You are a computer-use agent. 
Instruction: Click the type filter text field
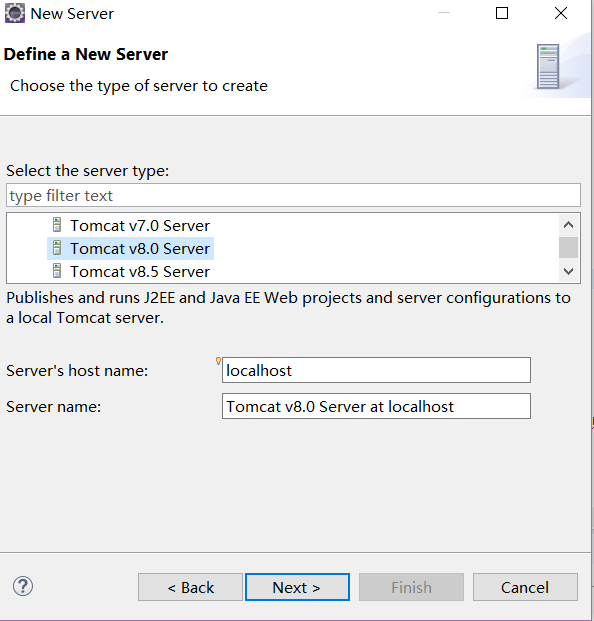(293, 195)
